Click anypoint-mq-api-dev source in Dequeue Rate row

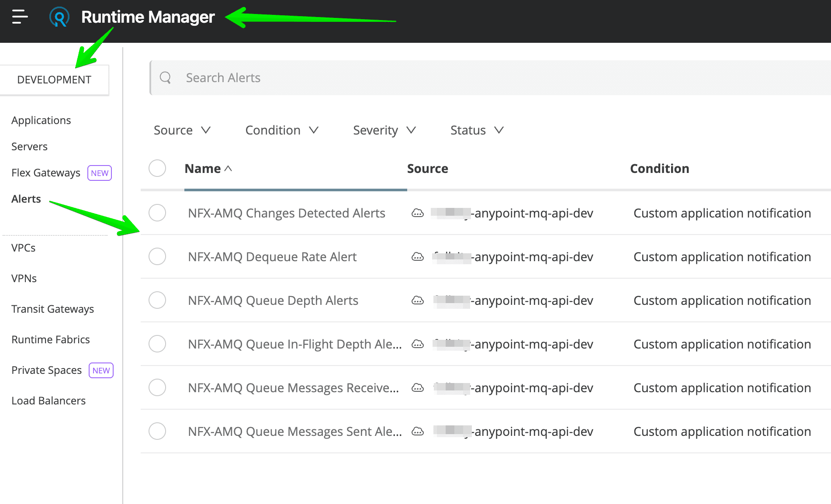click(512, 257)
